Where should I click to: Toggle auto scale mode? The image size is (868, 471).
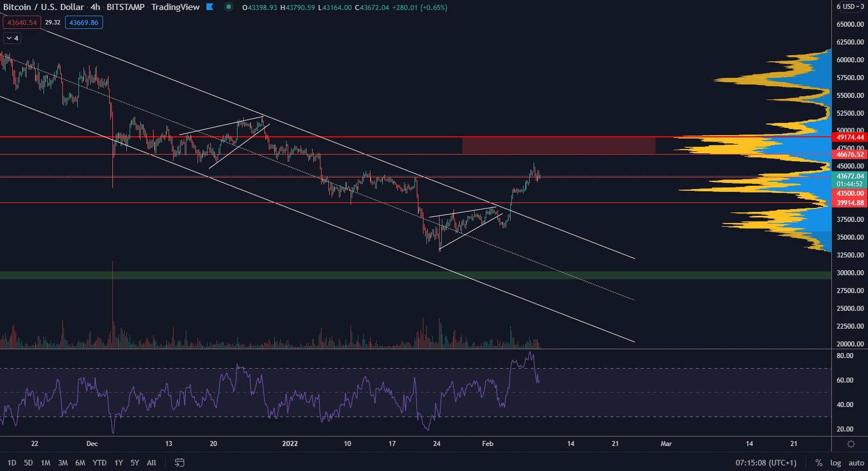click(856, 463)
